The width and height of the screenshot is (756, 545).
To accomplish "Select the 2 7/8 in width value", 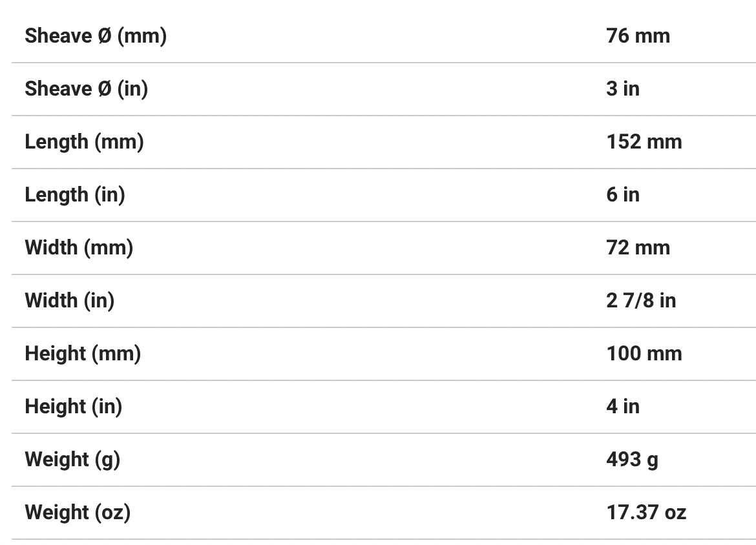I will 640,301.
